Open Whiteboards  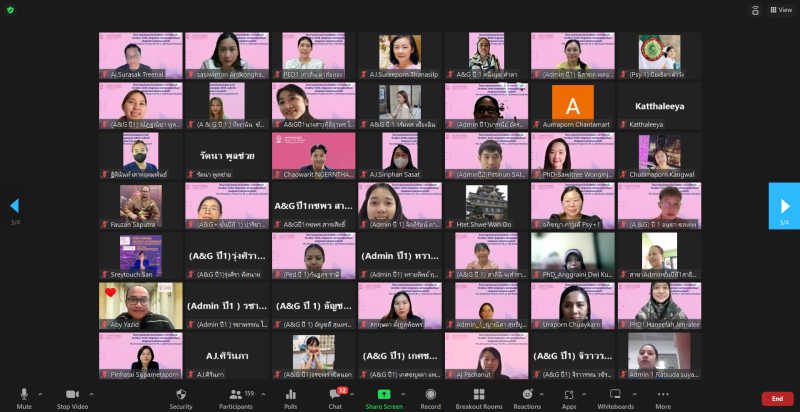click(x=615, y=397)
